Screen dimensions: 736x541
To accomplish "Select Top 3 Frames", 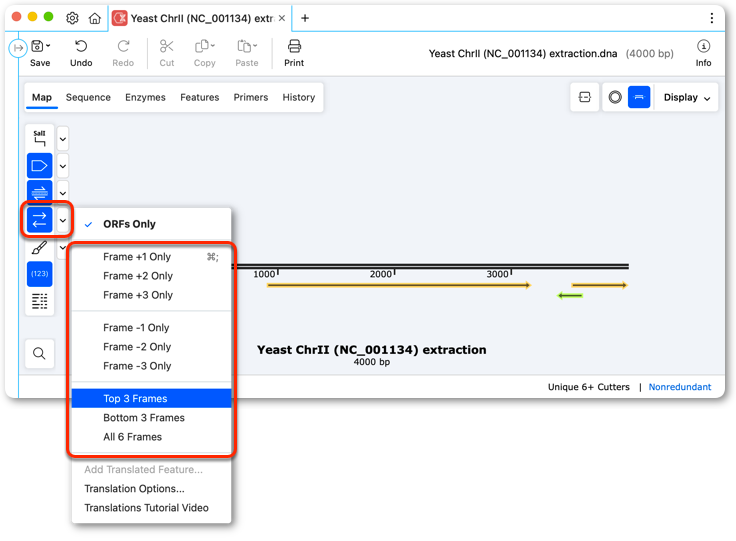I will pyautogui.click(x=151, y=398).
